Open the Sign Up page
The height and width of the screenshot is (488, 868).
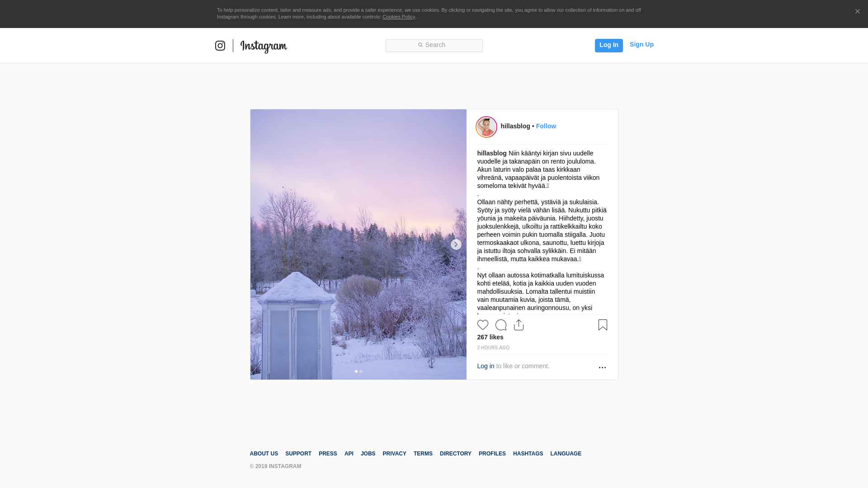tap(642, 44)
